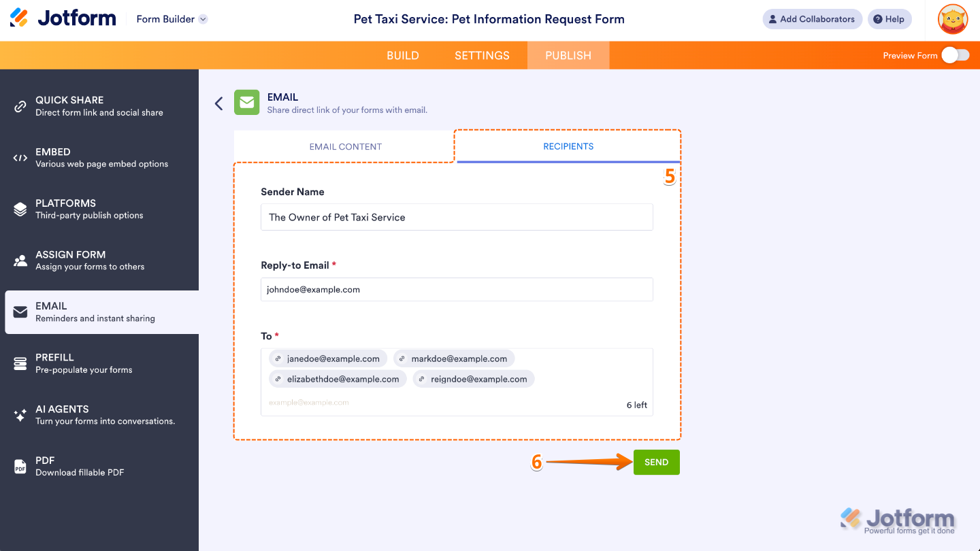Open the Help menu
Image resolution: width=980 pixels, height=551 pixels.
coord(889,19)
